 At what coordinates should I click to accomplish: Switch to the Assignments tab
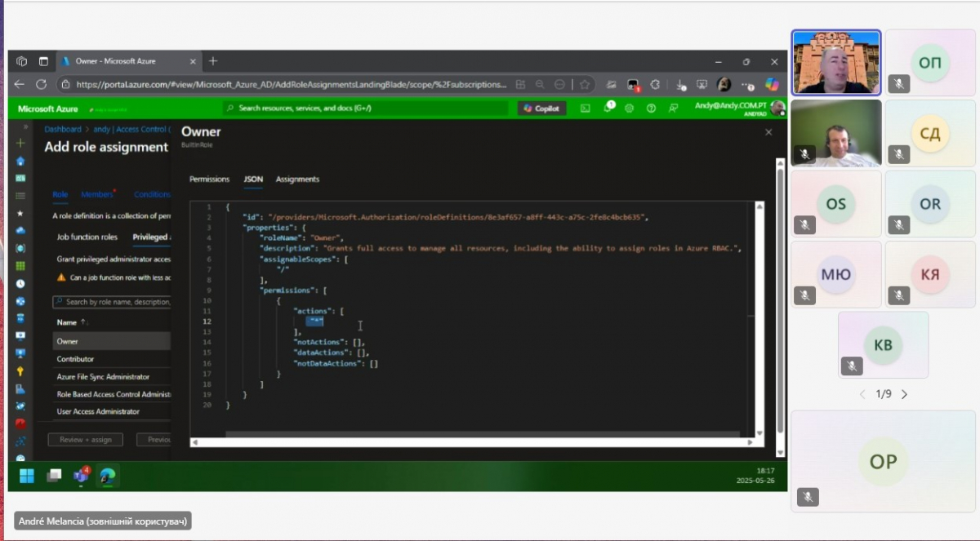(297, 180)
